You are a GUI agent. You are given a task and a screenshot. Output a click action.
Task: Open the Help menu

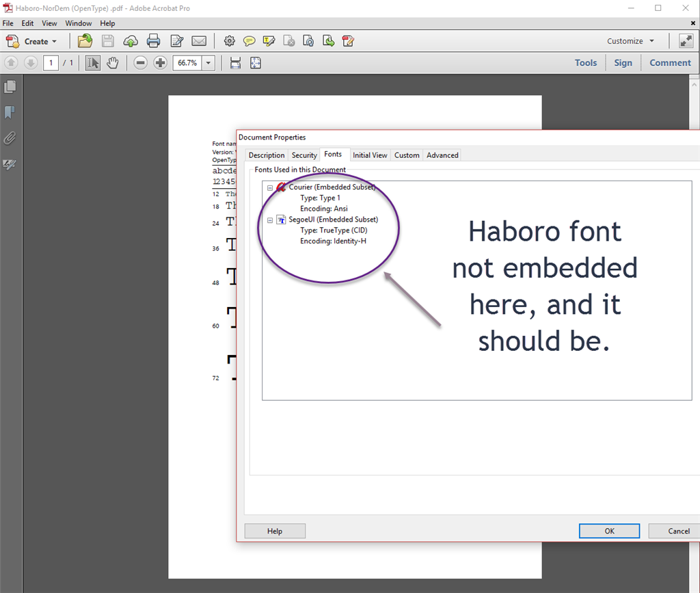point(107,23)
